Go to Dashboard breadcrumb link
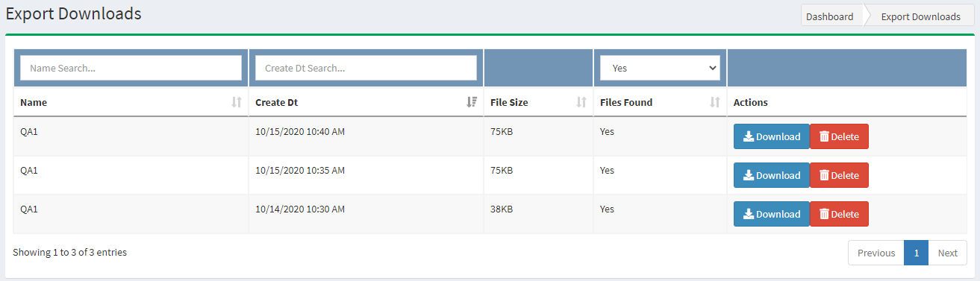 click(x=829, y=16)
